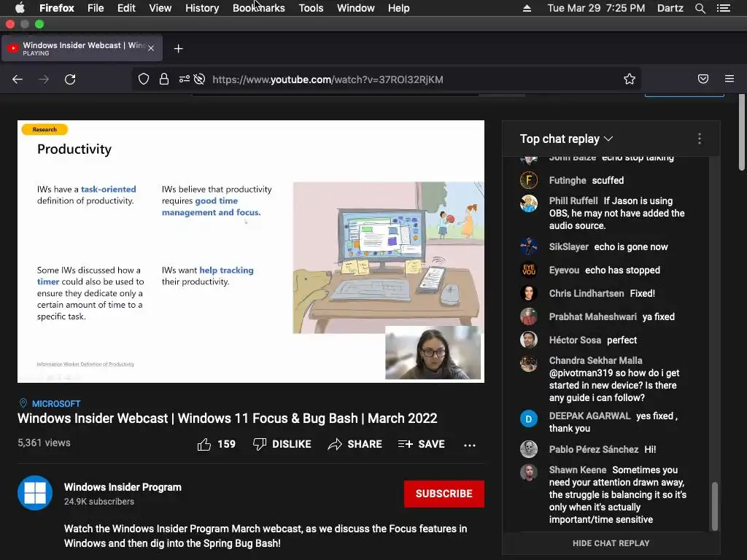Viewport: 747px width, 560px height.
Task: Show site security padlock info
Action: (x=164, y=79)
